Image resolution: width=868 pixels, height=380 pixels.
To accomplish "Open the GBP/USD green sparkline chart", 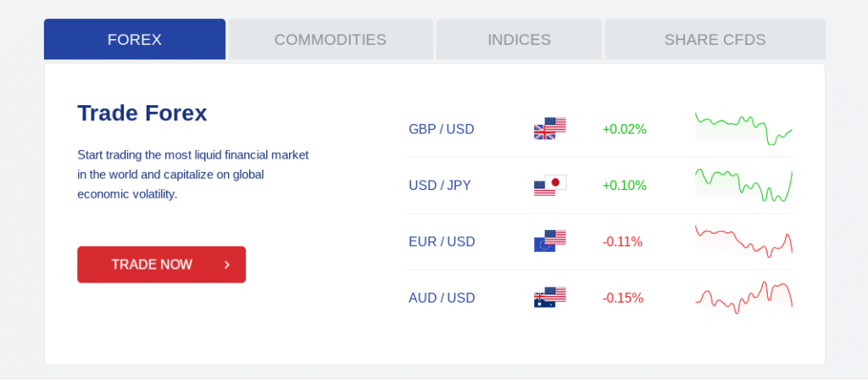I will [743, 129].
